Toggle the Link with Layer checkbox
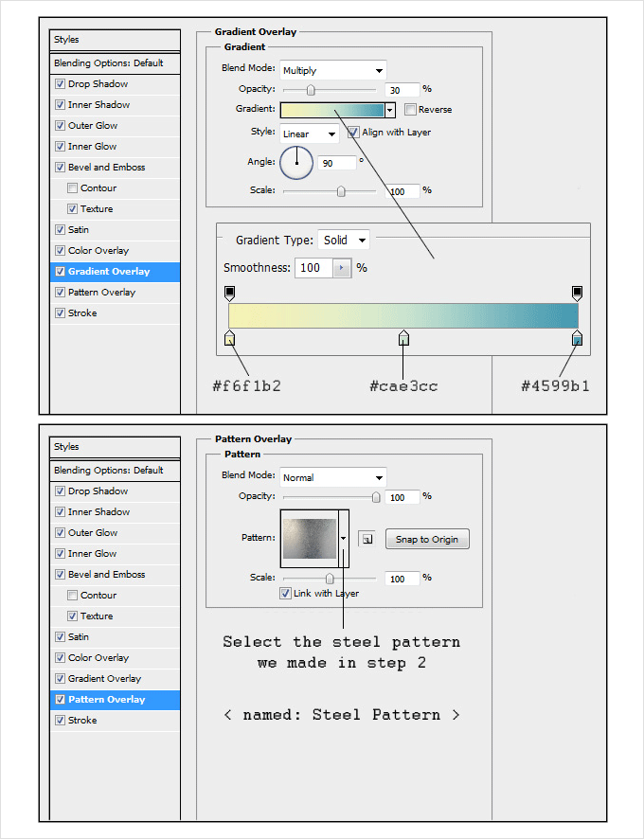644x839 pixels. click(x=285, y=594)
